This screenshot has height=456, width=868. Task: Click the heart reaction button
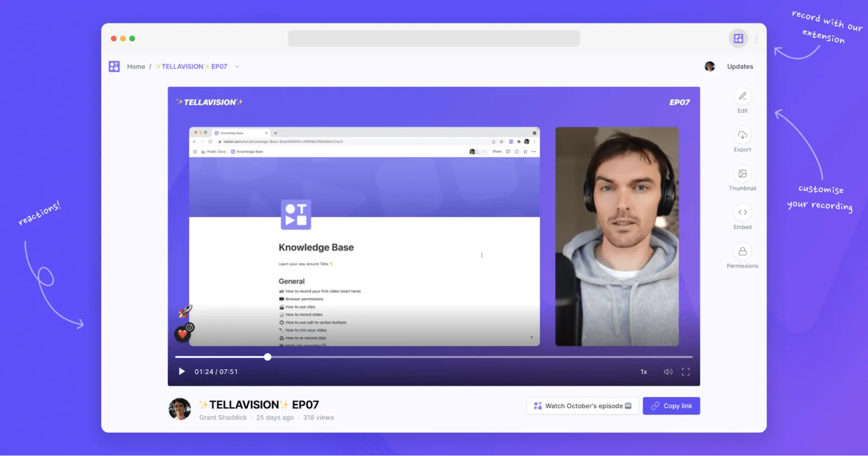(x=183, y=334)
